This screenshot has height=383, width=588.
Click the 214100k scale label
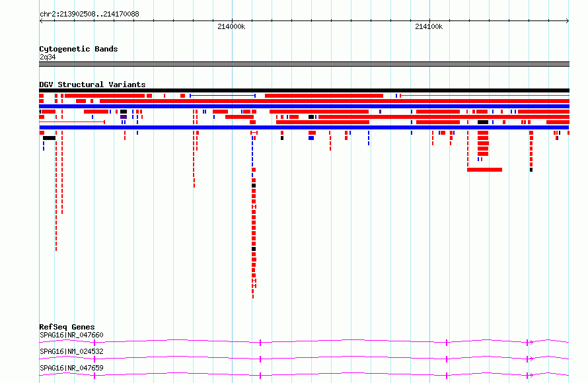pyautogui.click(x=429, y=26)
